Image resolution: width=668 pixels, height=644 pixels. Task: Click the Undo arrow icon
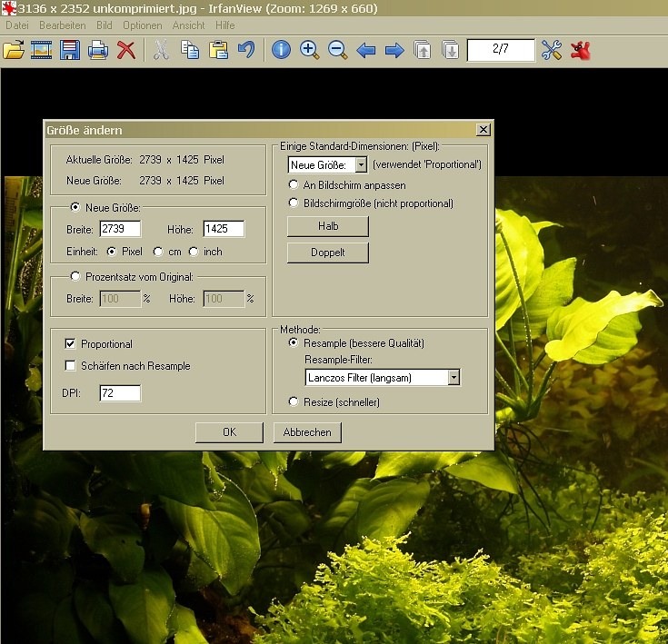(x=246, y=50)
